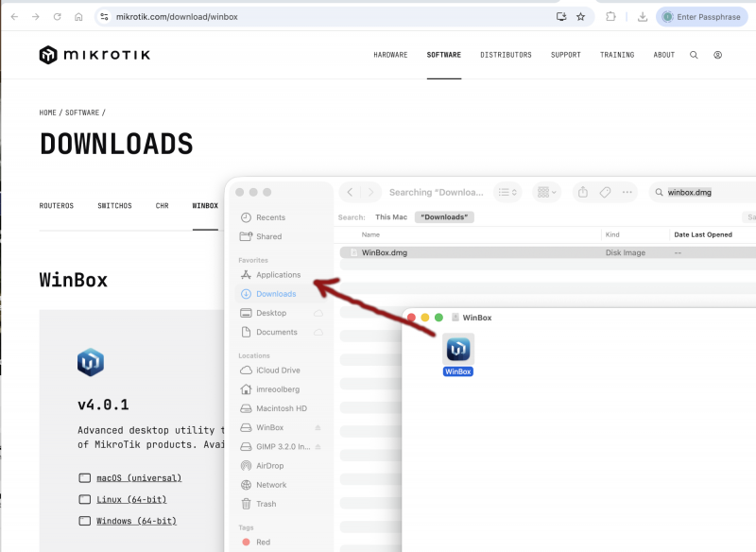Sort by the Kind column header

tap(612, 234)
